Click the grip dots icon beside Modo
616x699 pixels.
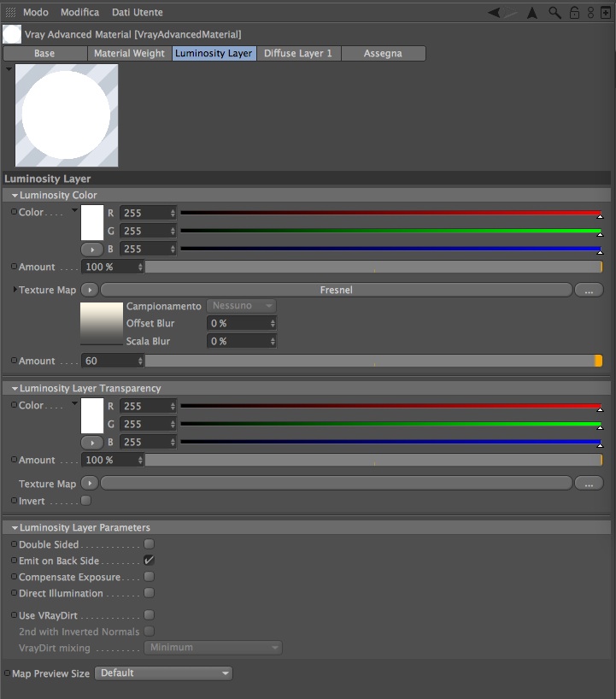tap(11, 13)
